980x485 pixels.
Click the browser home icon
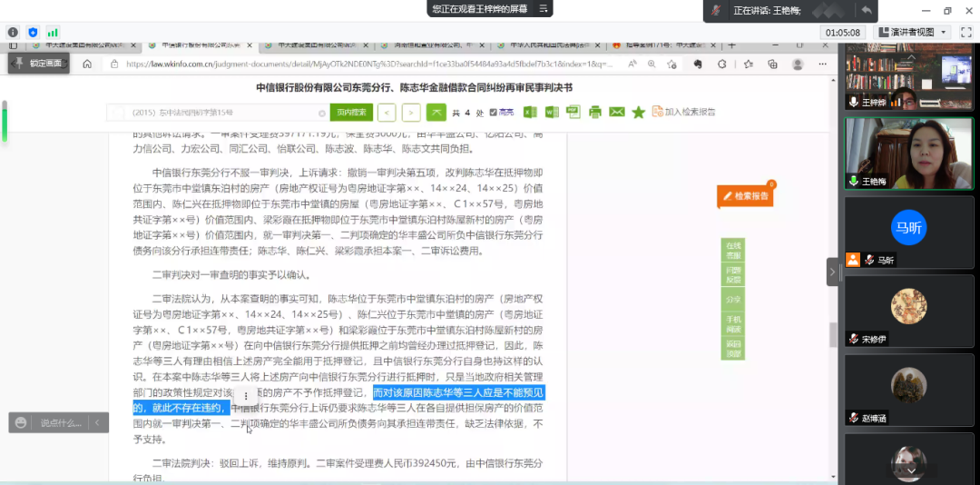(87, 64)
